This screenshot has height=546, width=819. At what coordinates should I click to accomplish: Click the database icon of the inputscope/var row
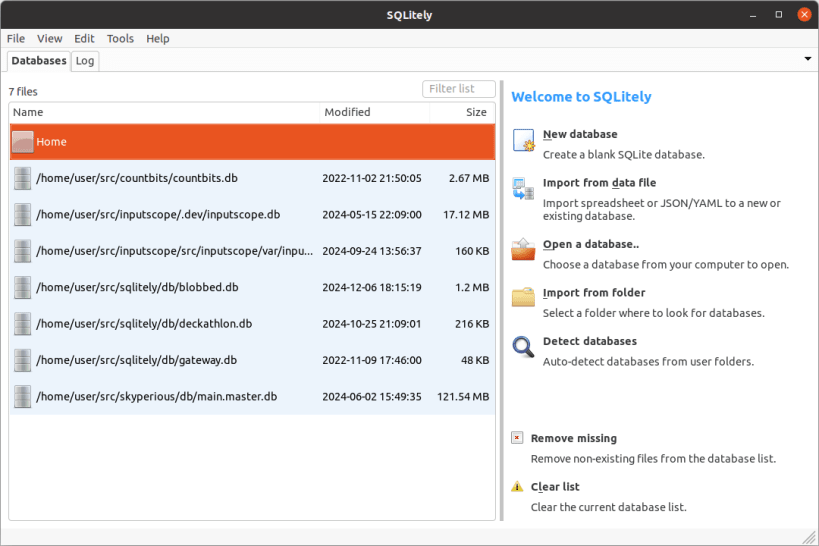point(22,251)
